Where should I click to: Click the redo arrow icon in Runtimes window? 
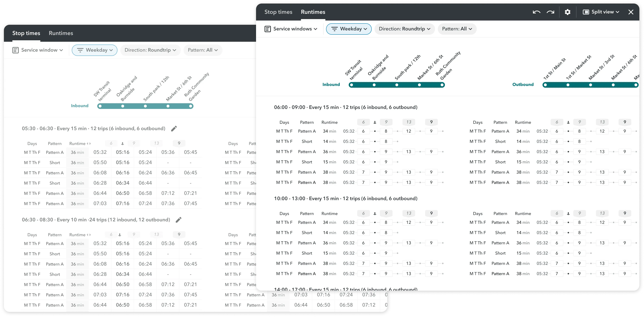pyautogui.click(x=550, y=12)
